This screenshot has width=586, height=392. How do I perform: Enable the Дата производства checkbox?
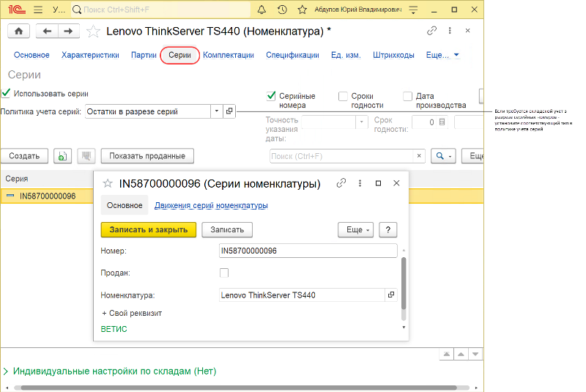(408, 97)
